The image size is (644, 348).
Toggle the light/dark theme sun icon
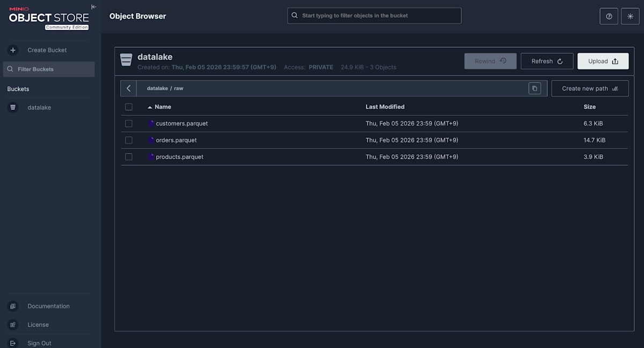(x=631, y=16)
